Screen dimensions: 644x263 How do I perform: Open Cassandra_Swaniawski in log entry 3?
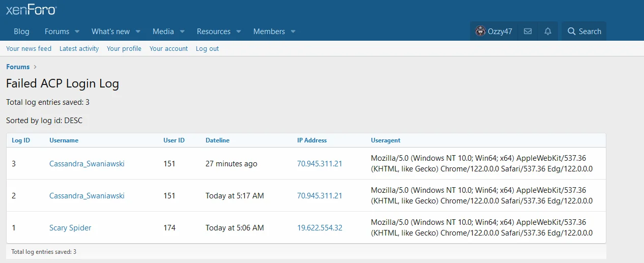(86, 164)
